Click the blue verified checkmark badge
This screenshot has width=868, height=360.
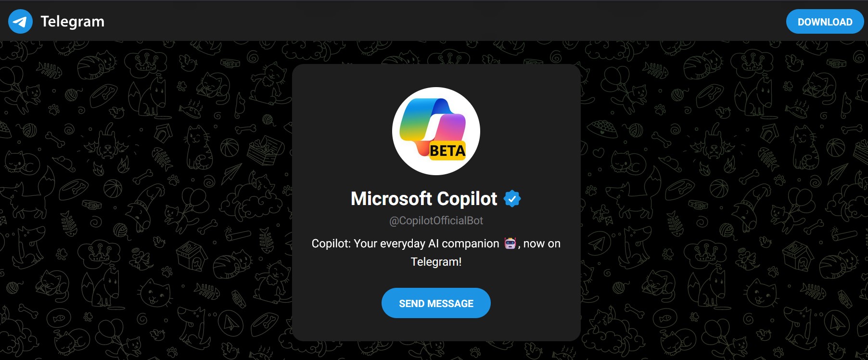(x=512, y=199)
